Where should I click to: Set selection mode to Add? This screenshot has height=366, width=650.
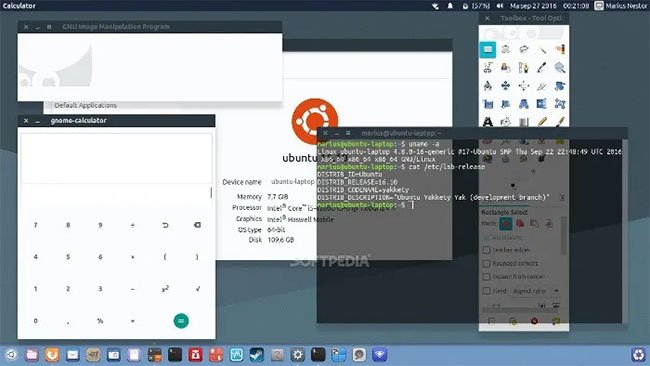tap(520, 224)
